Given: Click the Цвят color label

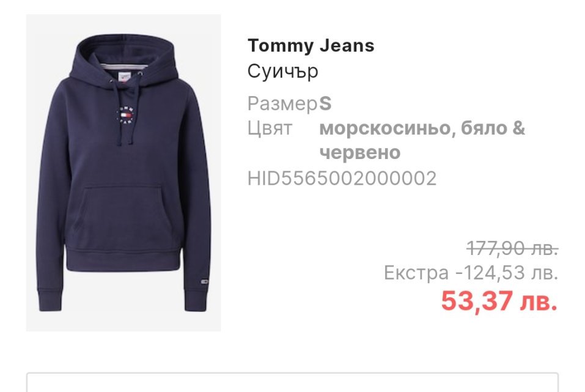Looking at the screenshot, I should 270,128.
